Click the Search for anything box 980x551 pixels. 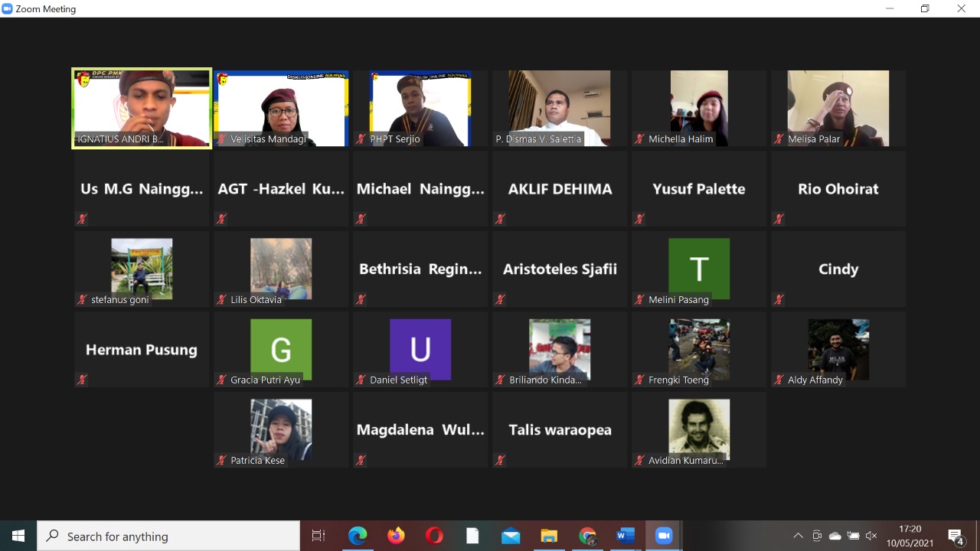tap(168, 536)
